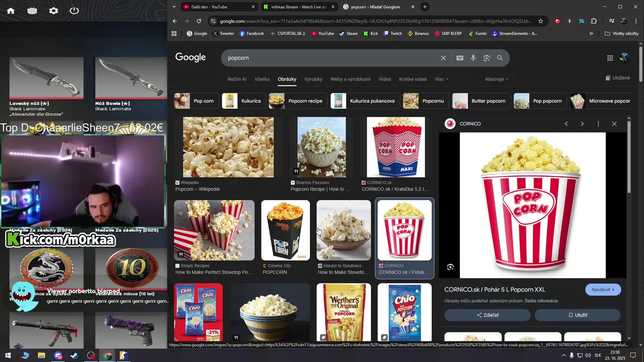Select the Butter popcorn chip

(481, 101)
